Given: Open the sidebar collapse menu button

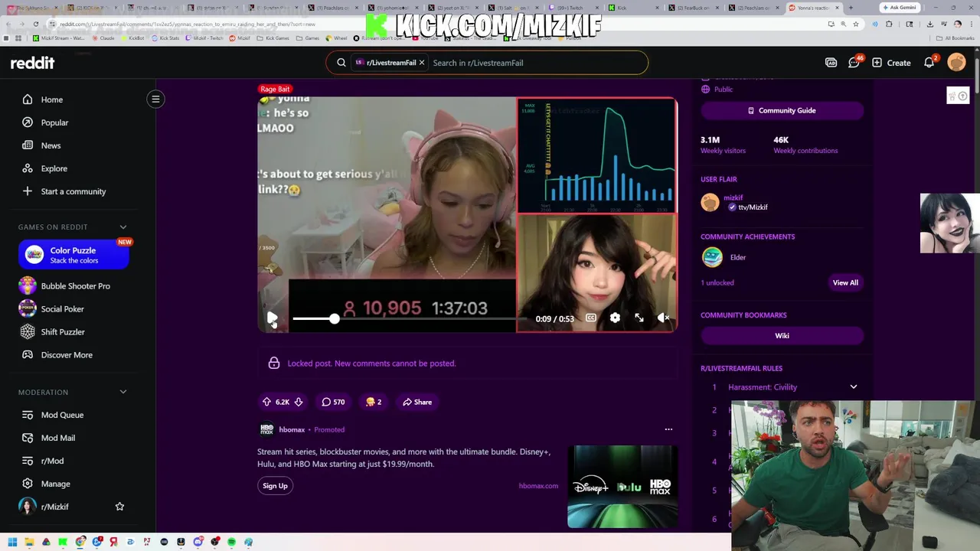Looking at the screenshot, I should (155, 99).
